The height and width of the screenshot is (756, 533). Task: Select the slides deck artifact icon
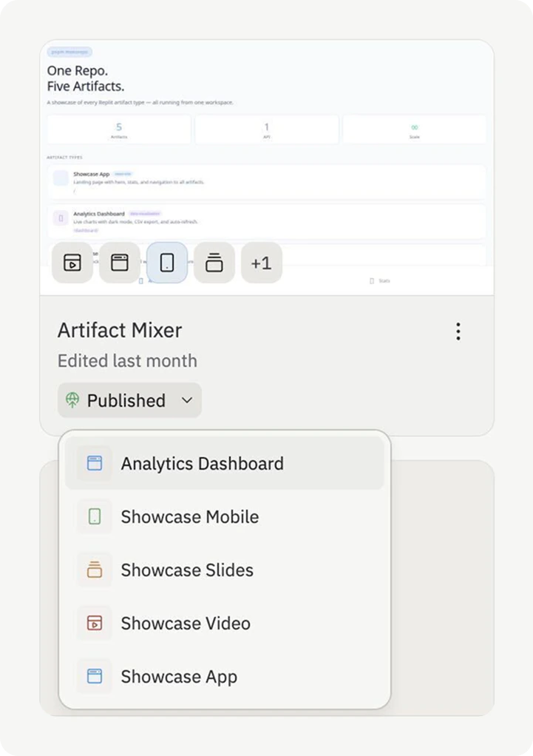click(x=214, y=263)
